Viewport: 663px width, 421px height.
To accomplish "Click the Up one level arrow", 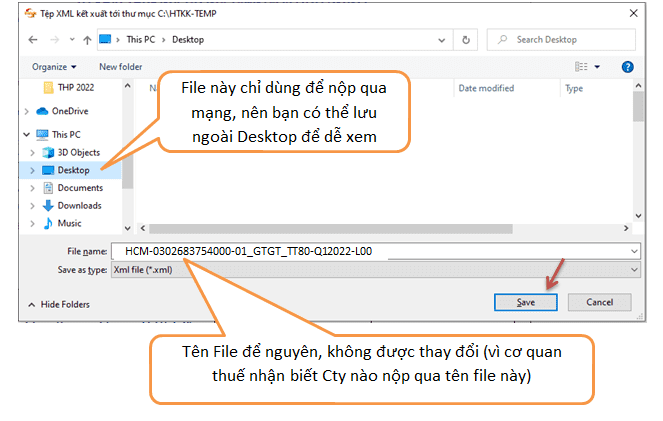I will (x=87, y=40).
